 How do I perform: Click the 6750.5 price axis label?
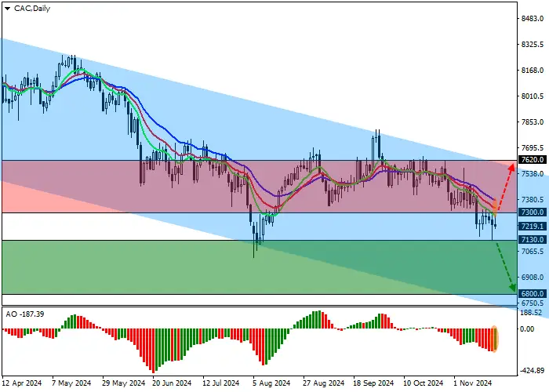click(x=533, y=303)
